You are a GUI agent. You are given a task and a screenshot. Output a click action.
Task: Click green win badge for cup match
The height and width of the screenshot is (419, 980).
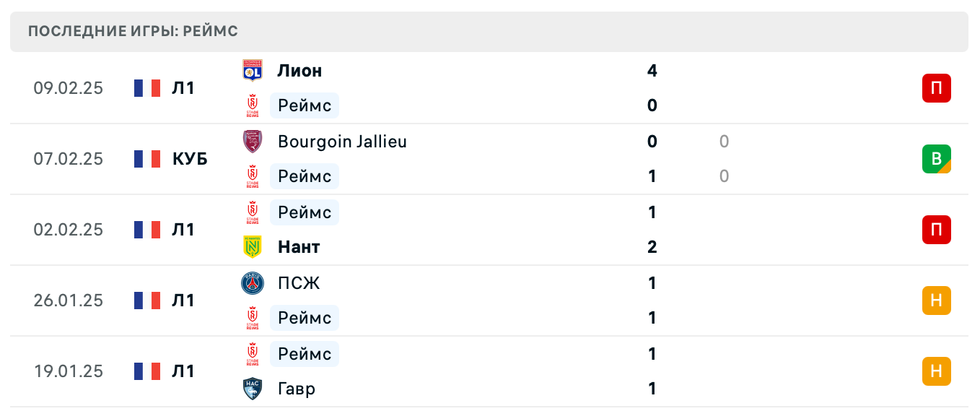(936, 159)
